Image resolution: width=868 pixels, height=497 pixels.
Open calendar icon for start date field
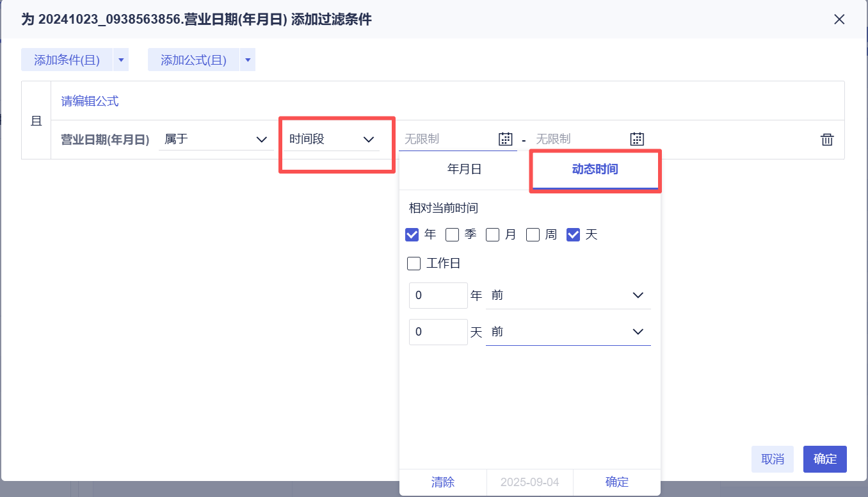[x=506, y=139]
